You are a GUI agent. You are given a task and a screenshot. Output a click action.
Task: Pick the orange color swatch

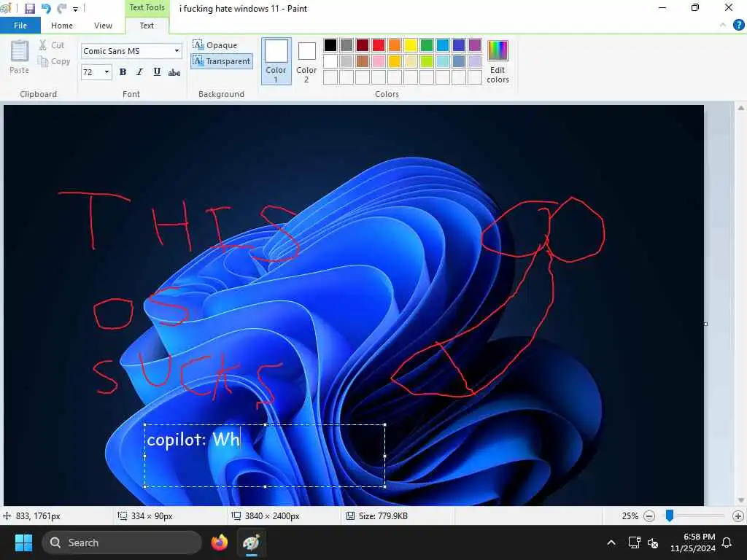(x=395, y=45)
